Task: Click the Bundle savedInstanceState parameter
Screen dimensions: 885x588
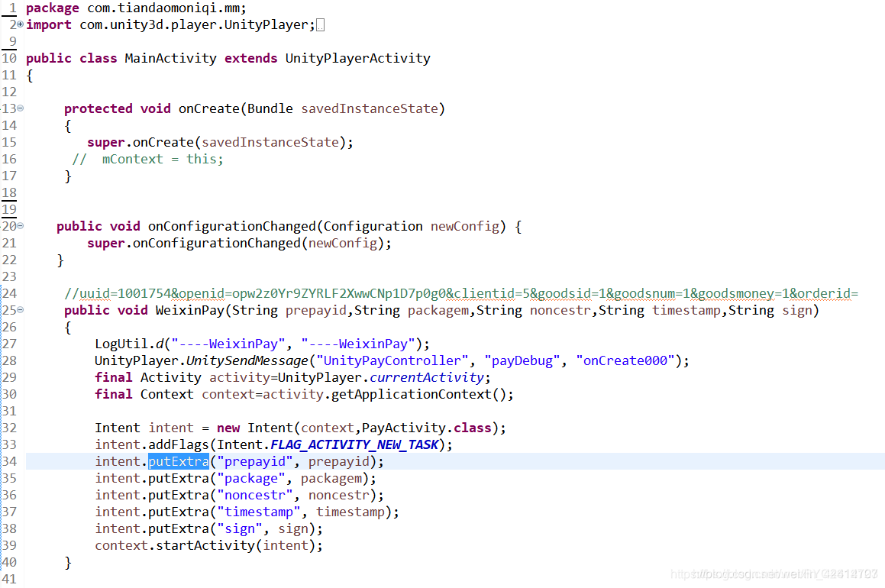Action: pyautogui.click(x=343, y=108)
